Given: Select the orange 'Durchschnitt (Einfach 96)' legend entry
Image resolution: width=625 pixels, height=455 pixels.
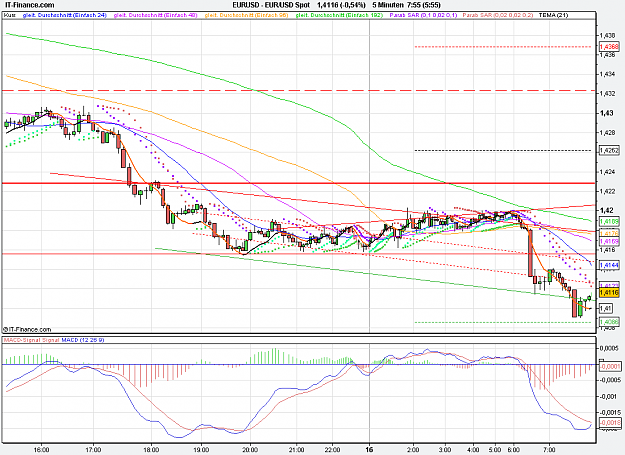Looking at the screenshot, I should [x=246, y=15].
